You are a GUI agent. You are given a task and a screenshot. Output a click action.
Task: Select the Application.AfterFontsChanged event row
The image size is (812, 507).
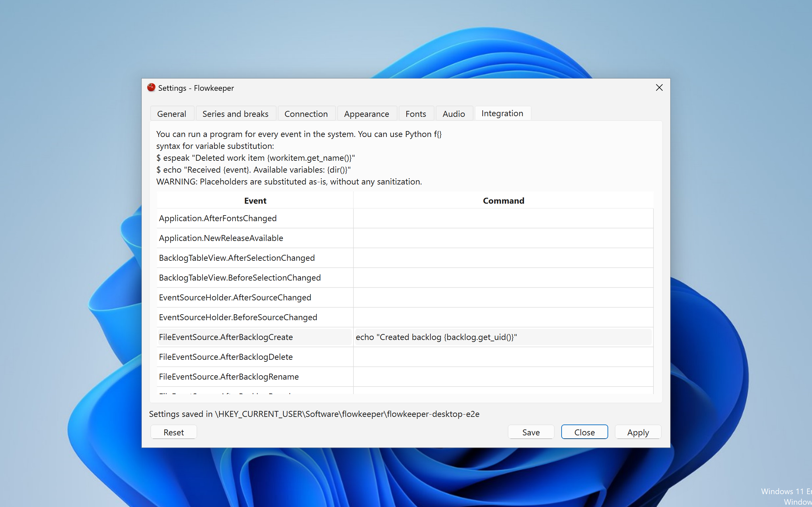255,218
